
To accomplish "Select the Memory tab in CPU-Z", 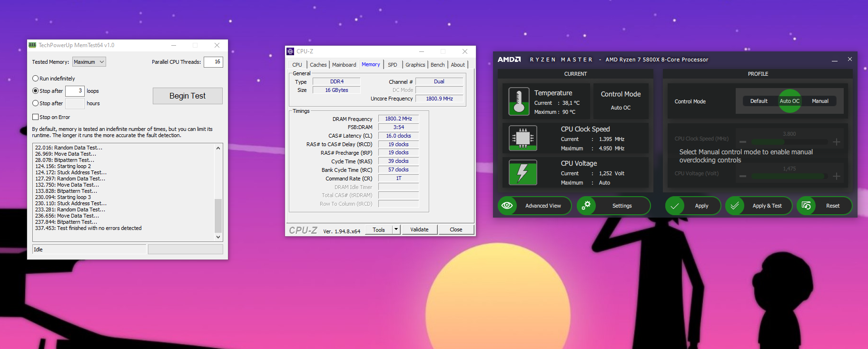I will 371,64.
